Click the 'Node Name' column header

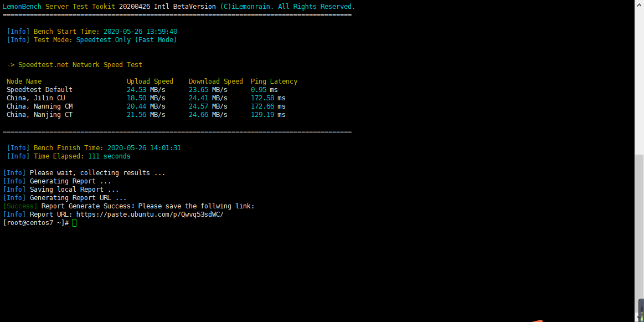point(24,81)
